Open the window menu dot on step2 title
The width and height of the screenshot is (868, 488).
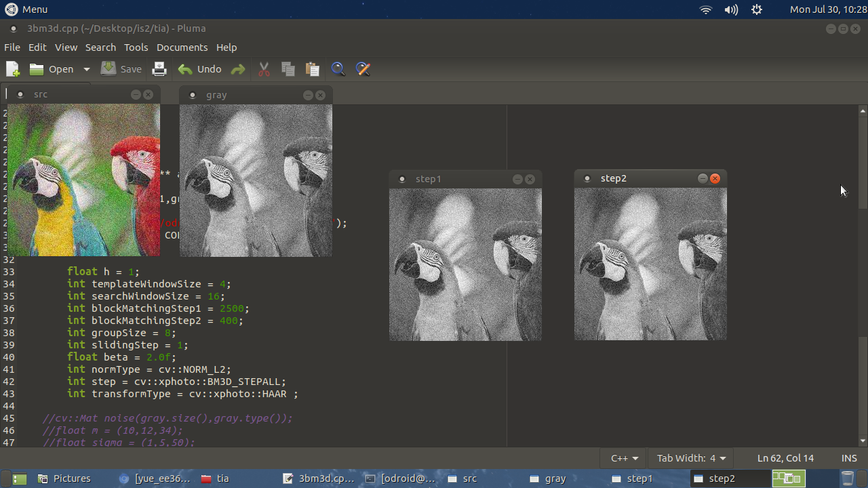click(x=587, y=178)
